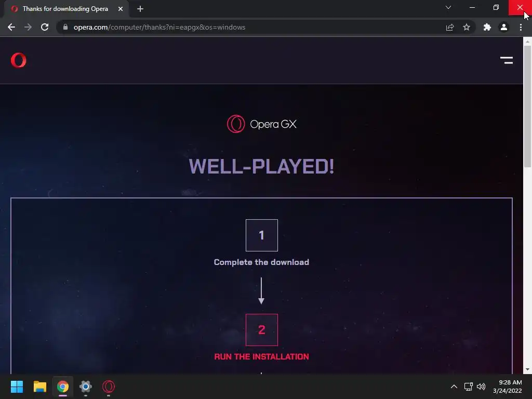Select the 'Thanks for downloading Opera' tab
Screen dimensions: 532x399
pos(65,9)
